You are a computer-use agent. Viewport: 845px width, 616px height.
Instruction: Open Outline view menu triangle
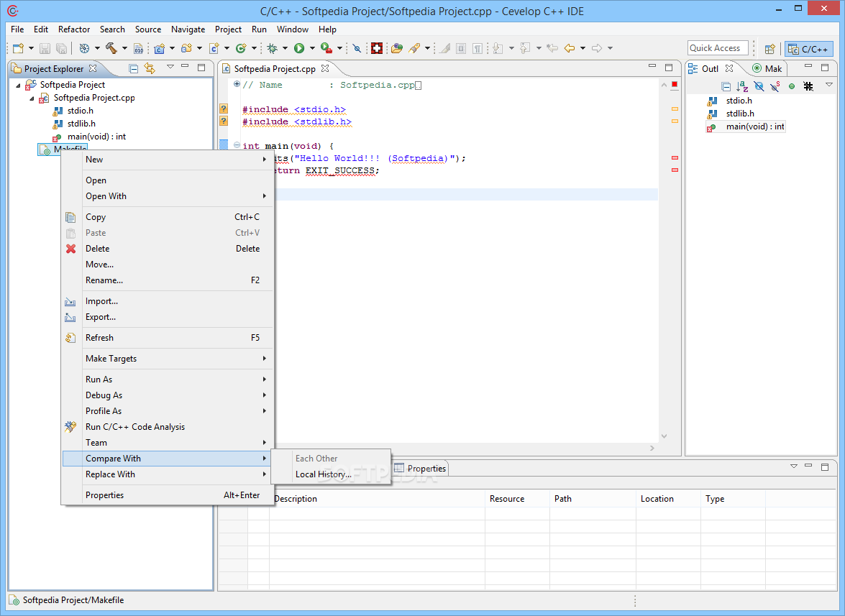point(829,85)
